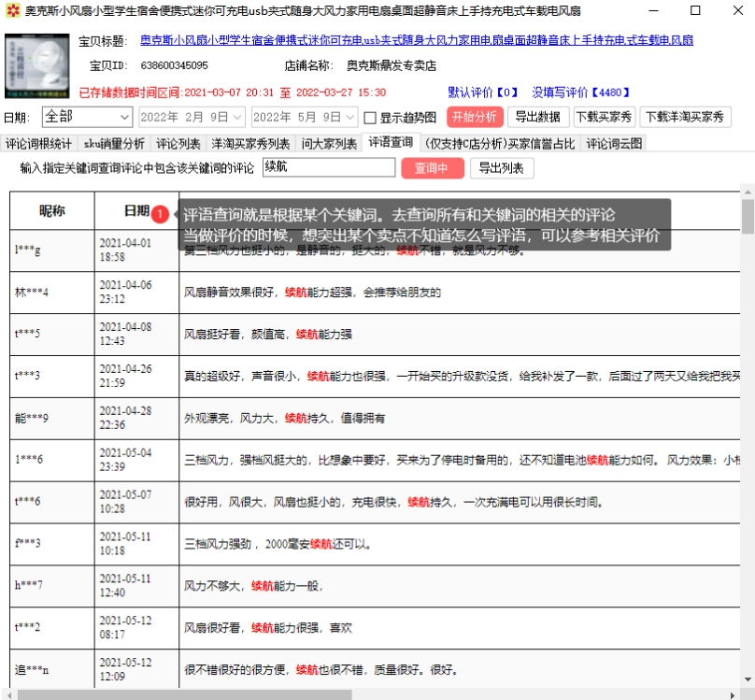Viewport: 755px width, 700px height.
Task: Open the 评论词云图 tab
Action: click(x=613, y=142)
